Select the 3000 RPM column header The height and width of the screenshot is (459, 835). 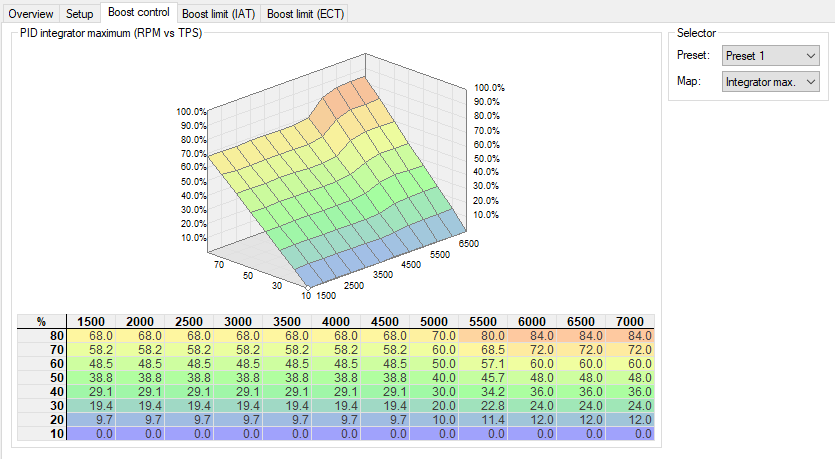click(238, 322)
